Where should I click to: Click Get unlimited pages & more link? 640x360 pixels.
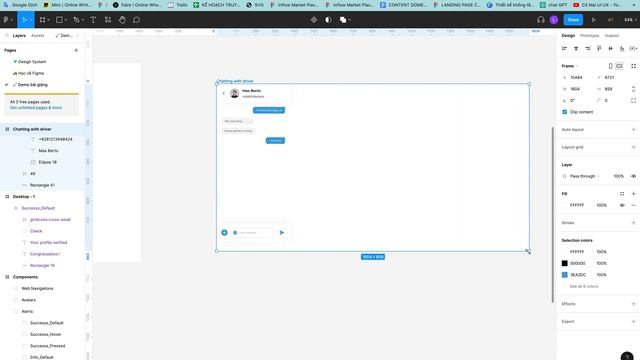click(36, 108)
